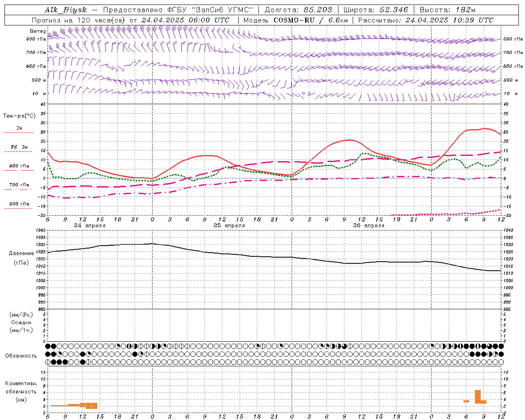This screenshot has height=420, width=525.
Task: Click the "Тем-ра(°C)" temperature panel label
Action: (x=19, y=116)
